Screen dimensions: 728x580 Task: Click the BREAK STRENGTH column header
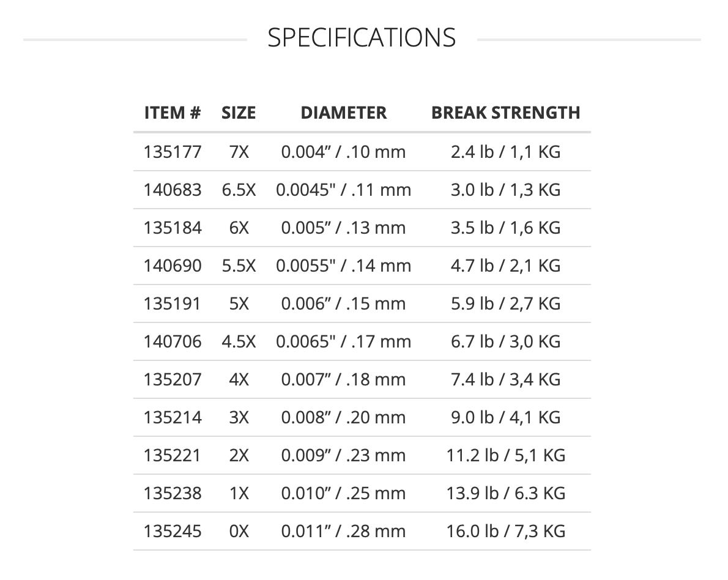(505, 113)
